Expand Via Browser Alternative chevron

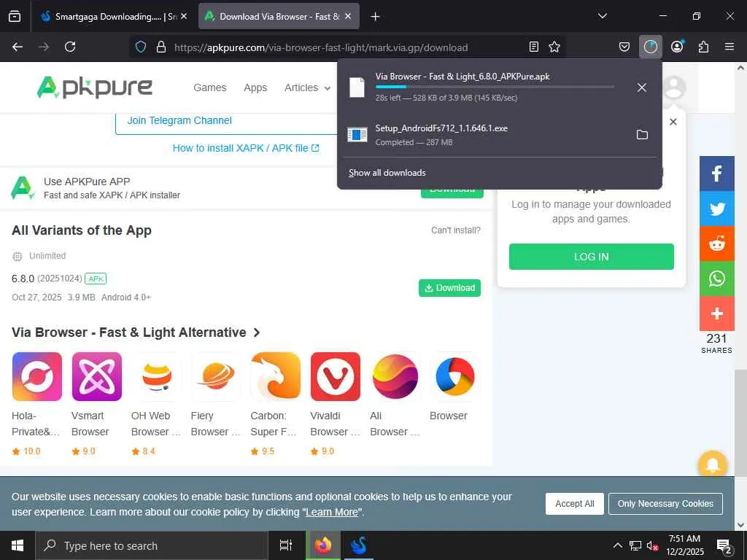tap(257, 332)
